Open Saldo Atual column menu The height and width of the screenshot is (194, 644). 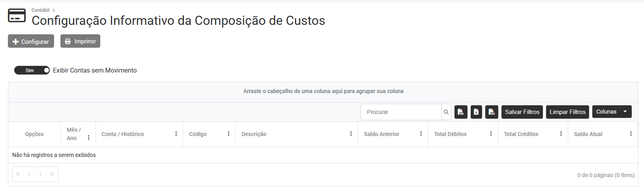click(631, 134)
